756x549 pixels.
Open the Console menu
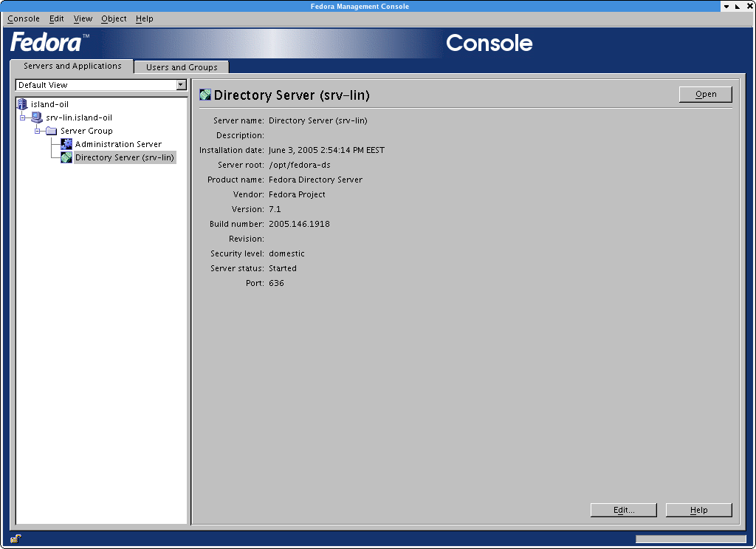[24, 18]
